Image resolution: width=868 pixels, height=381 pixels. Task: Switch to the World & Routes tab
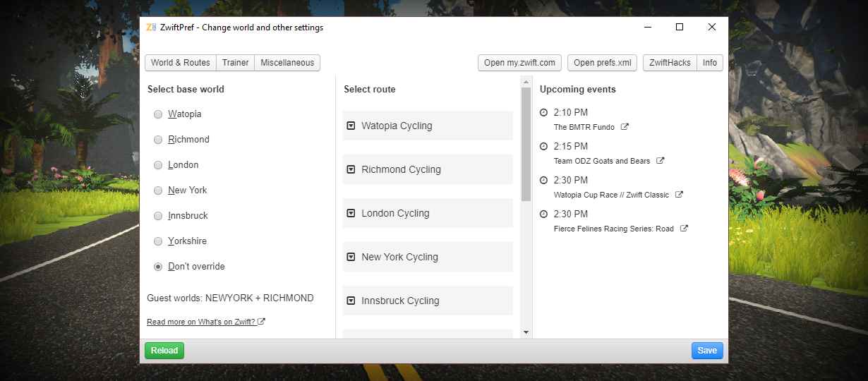(x=181, y=63)
